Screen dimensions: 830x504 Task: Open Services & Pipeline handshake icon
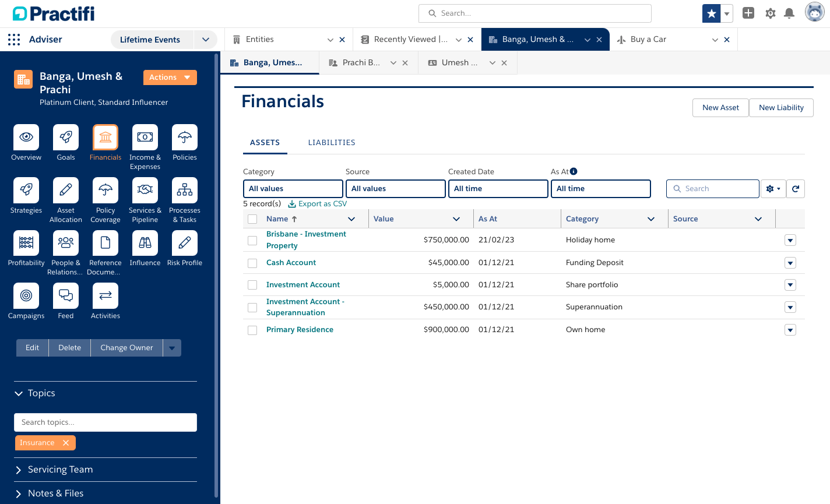click(x=145, y=191)
